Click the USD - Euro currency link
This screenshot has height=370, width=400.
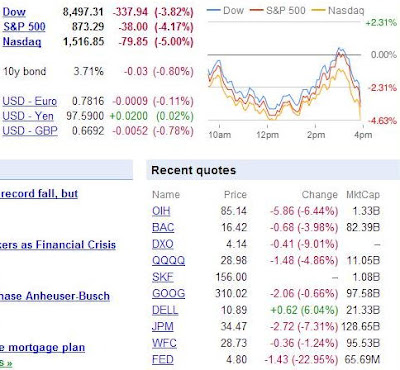[30, 101]
